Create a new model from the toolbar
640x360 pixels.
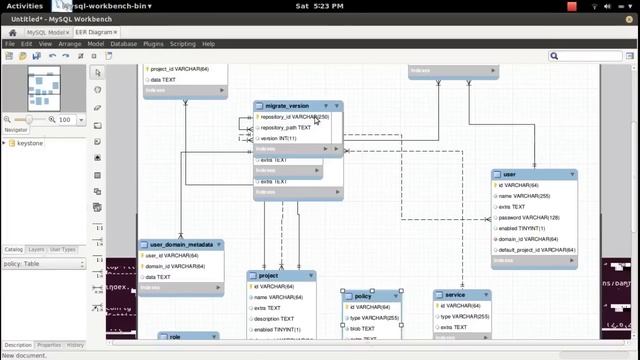click(9, 56)
